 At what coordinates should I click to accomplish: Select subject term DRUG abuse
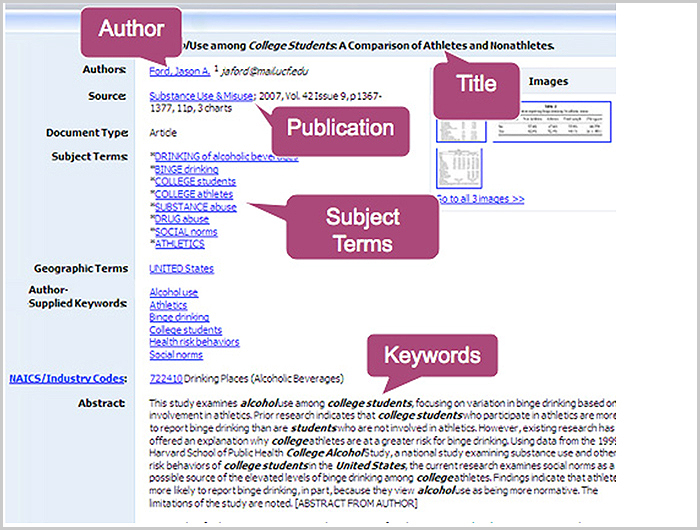pyautogui.click(x=181, y=219)
